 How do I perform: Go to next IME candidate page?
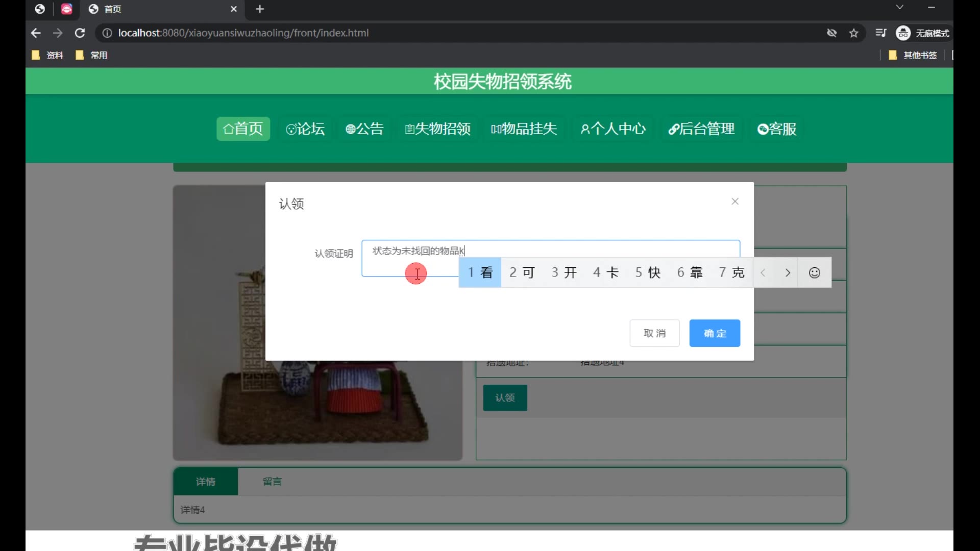788,273
